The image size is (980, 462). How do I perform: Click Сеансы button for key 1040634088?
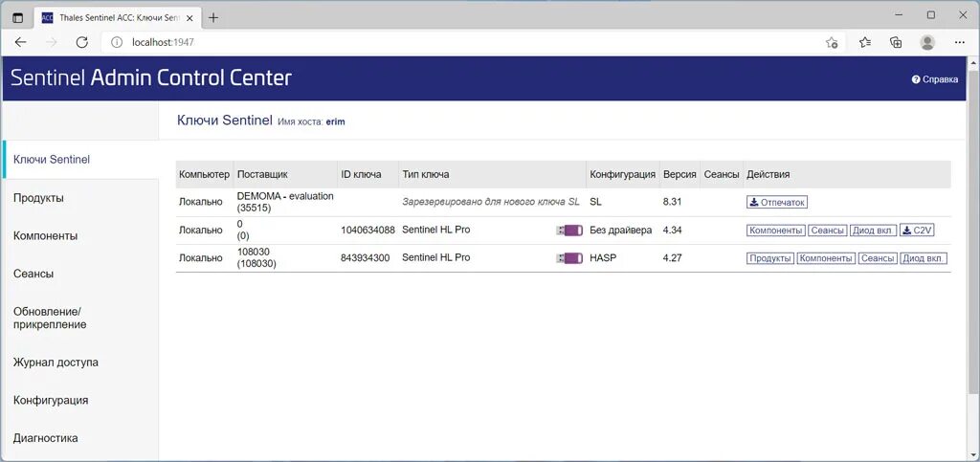tap(828, 231)
